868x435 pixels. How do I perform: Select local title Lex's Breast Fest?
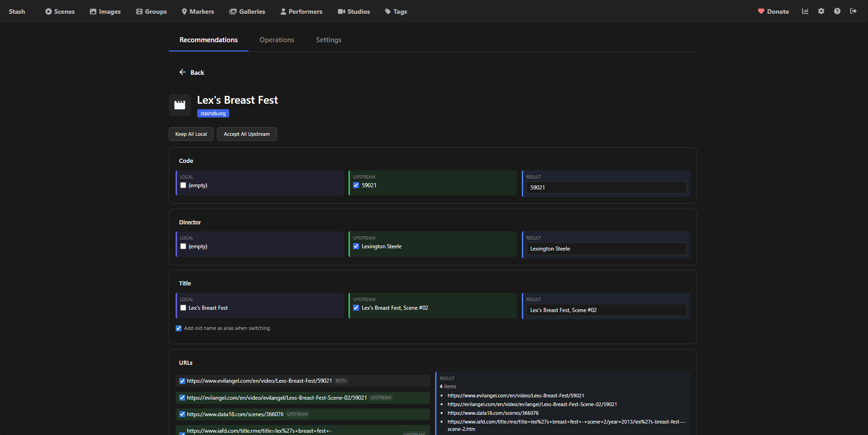pyautogui.click(x=183, y=308)
